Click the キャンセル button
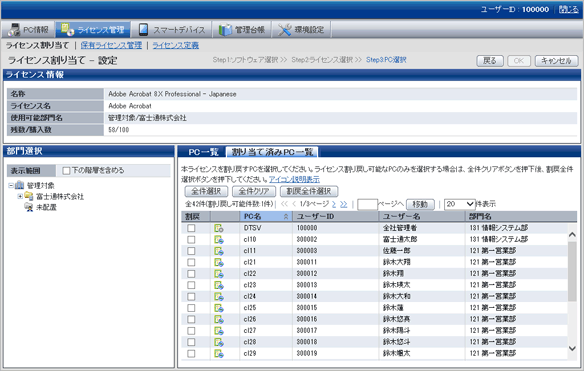Image resolution: width=584 pixels, height=371 pixels. 556,61
